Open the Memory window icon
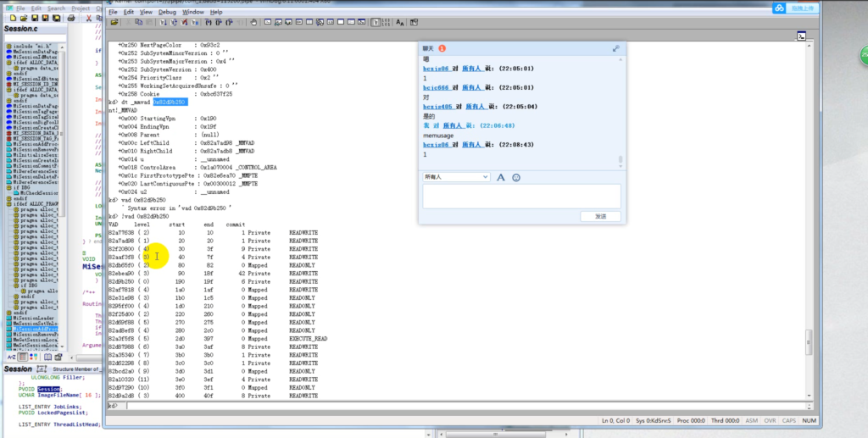Viewport: 868px width, 438px height. tap(309, 22)
